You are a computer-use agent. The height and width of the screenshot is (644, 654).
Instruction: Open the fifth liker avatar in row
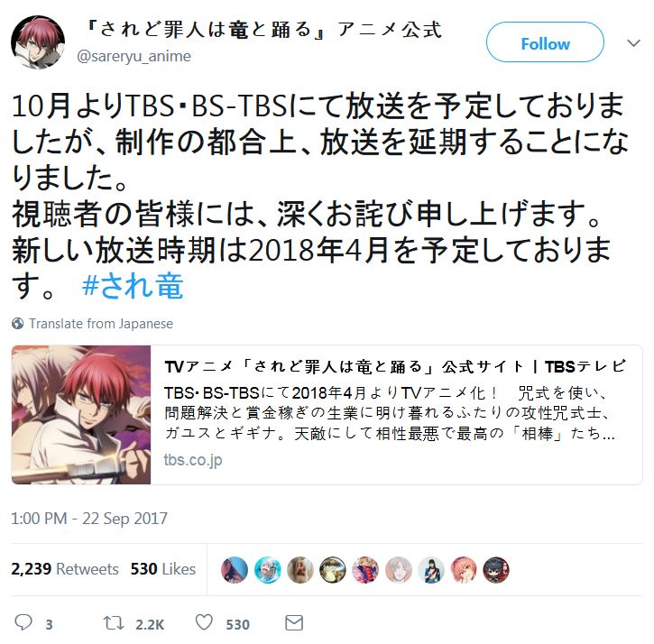pyautogui.click(x=365, y=570)
